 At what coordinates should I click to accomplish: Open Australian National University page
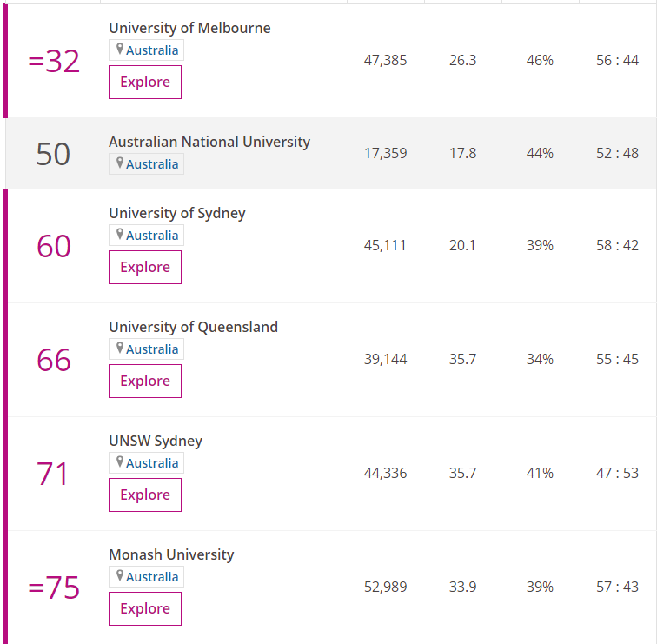209,142
